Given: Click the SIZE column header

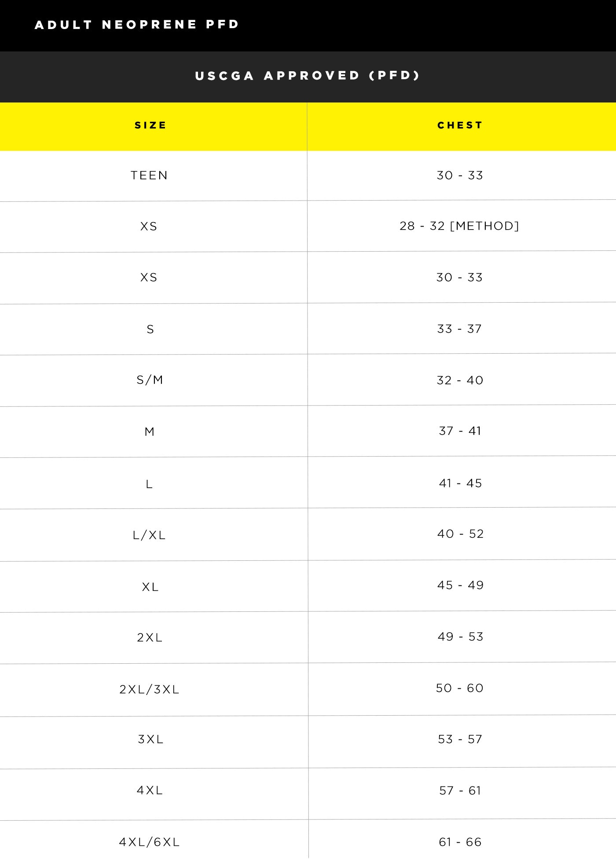Looking at the screenshot, I should [150, 125].
